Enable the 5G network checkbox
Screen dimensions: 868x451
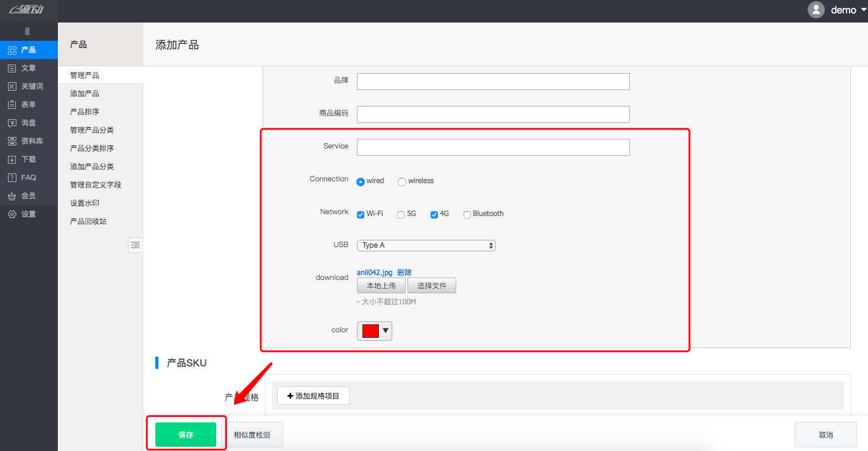tap(401, 214)
